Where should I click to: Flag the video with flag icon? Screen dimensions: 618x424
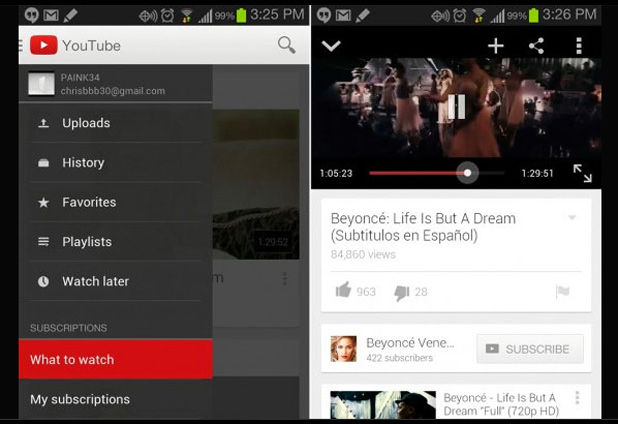(x=562, y=292)
